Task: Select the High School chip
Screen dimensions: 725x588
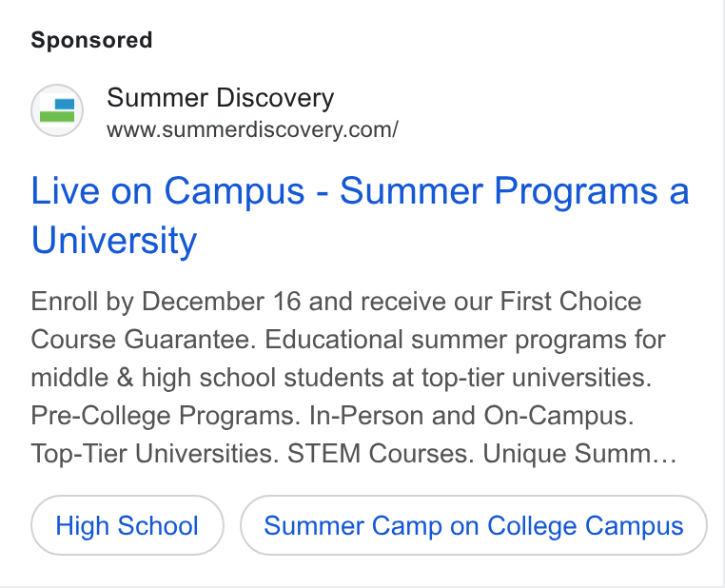Action: [127, 525]
